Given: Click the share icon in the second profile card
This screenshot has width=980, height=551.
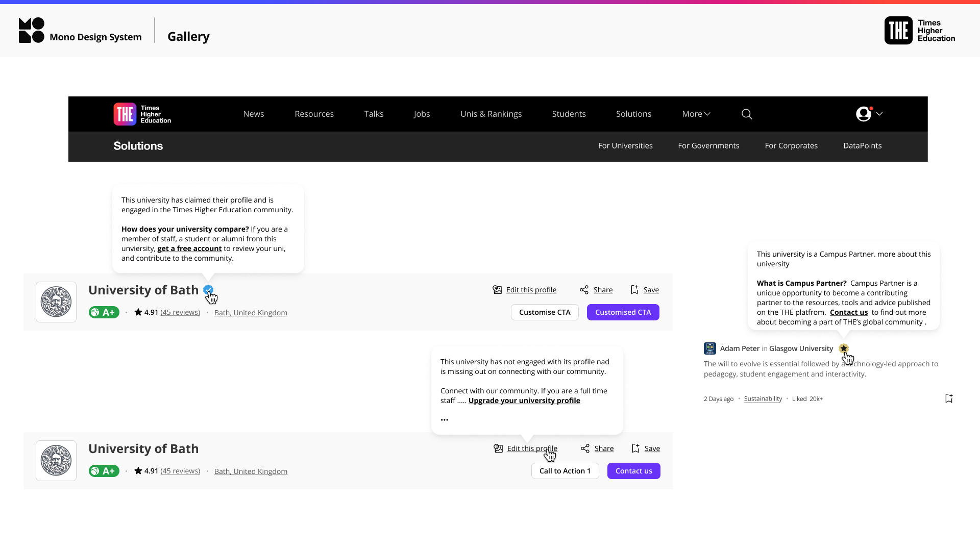Looking at the screenshot, I should (x=585, y=448).
